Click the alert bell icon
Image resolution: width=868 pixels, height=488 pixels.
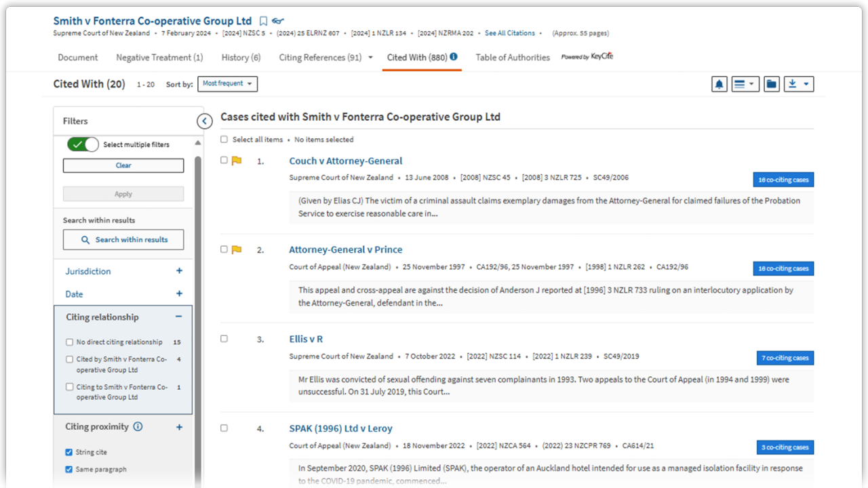pos(719,84)
